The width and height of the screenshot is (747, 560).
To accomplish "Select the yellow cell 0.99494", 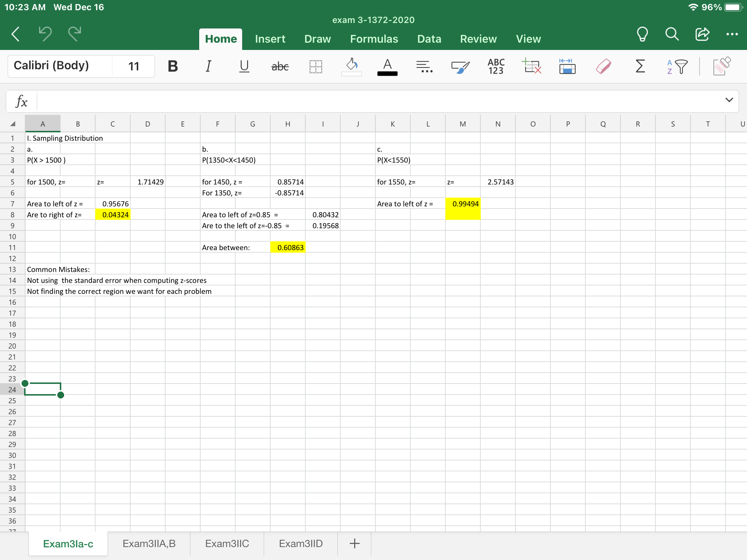I will pyautogui.click(x=463, y=204).
